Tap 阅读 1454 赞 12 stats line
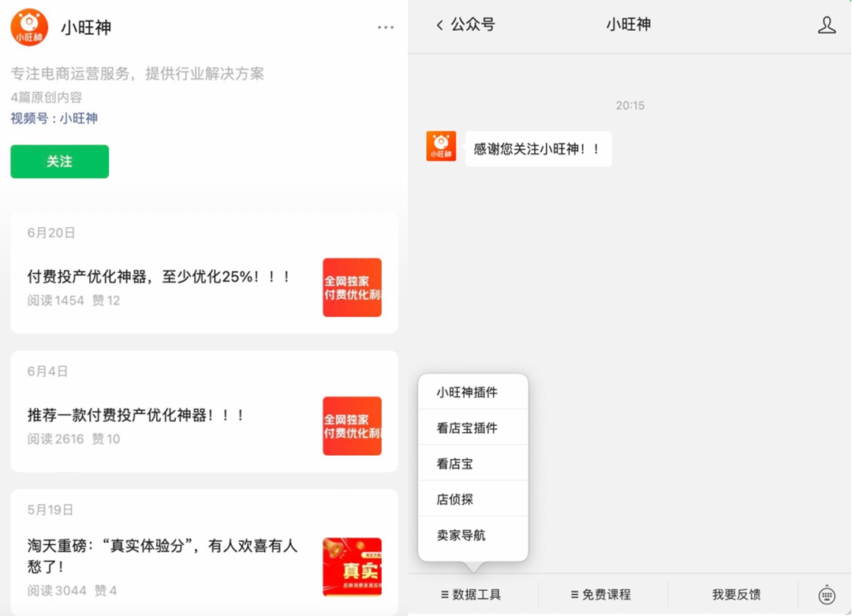 (74, 301)
